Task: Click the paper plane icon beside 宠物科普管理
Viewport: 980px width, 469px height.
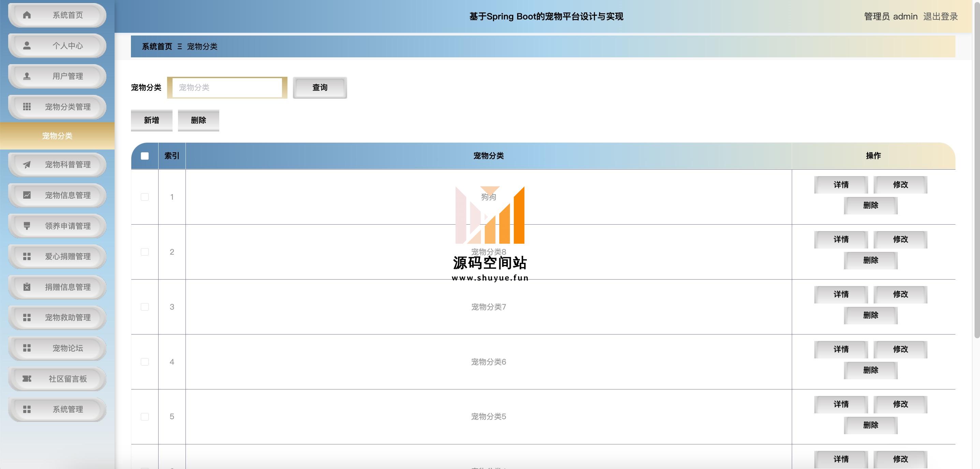Action: click(x=27, y=165)
